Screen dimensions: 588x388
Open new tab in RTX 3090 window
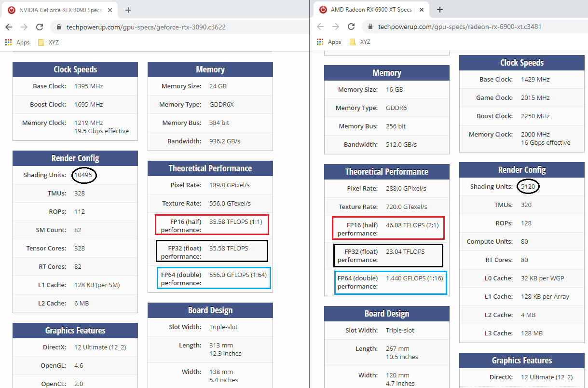point(128,10)
